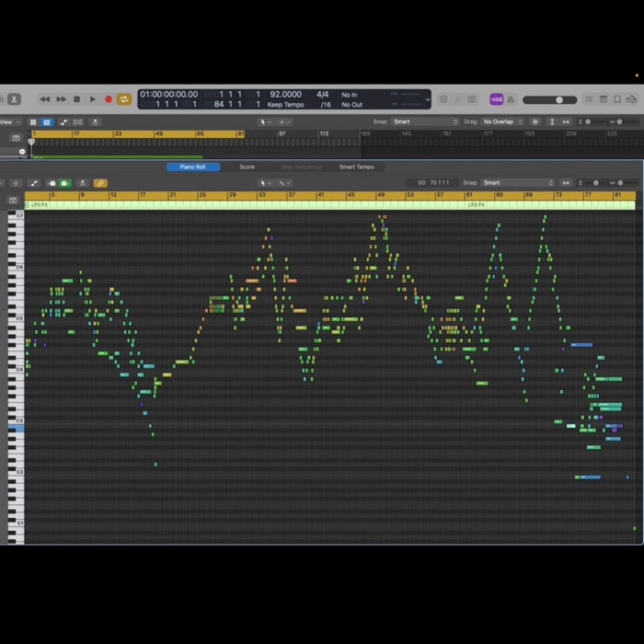Image resolution: width=644 pixels, height=644 pixels.
Task: Click the green MIDI Out button in Piano Roll
Action: pos(64,183)
